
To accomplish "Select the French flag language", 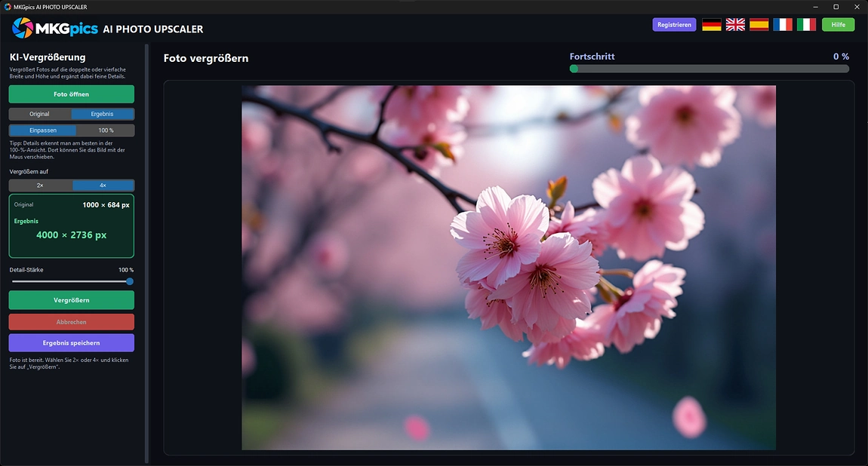I will coord(783,24).
